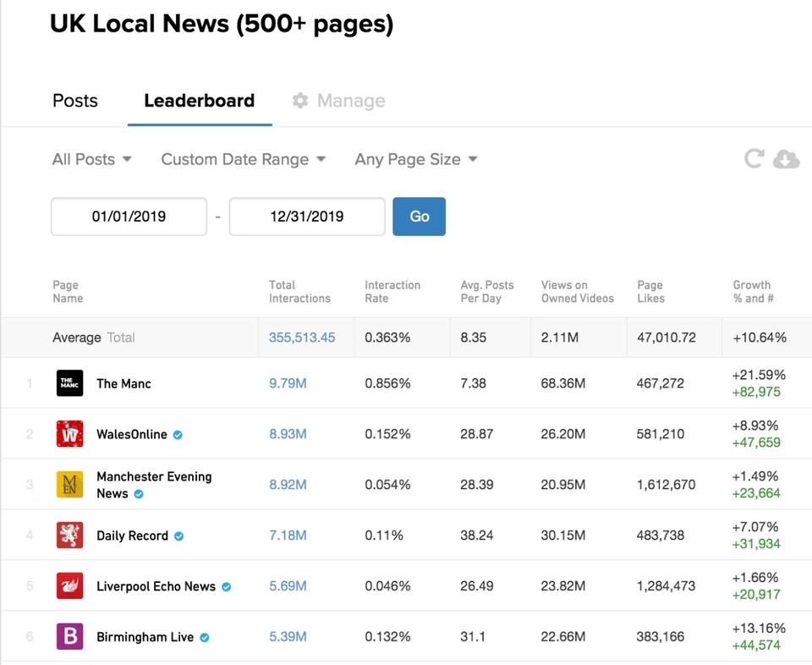Click the Daily Record logo

69,536
